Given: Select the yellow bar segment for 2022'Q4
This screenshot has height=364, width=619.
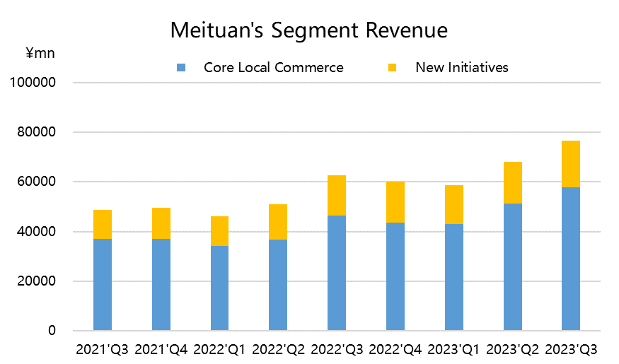Looking at the screenshot, I should pos(395,202).
